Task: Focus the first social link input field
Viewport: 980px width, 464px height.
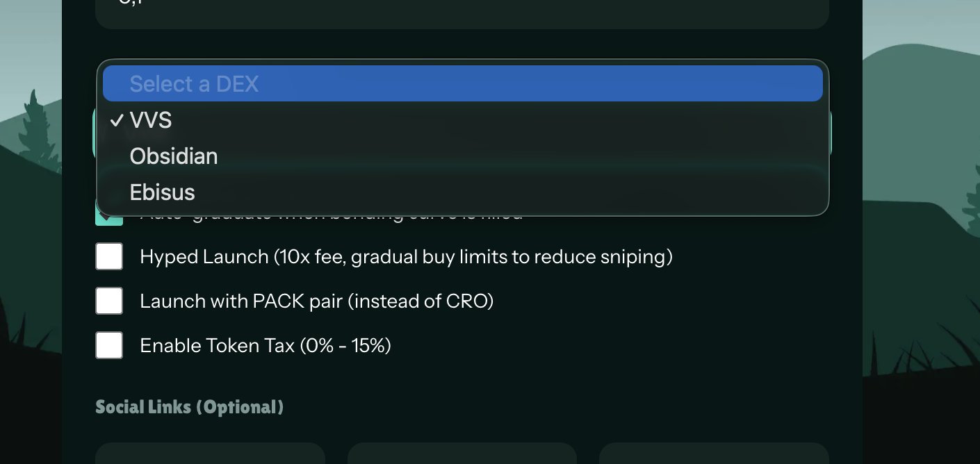Action: (x=210, y=454)
